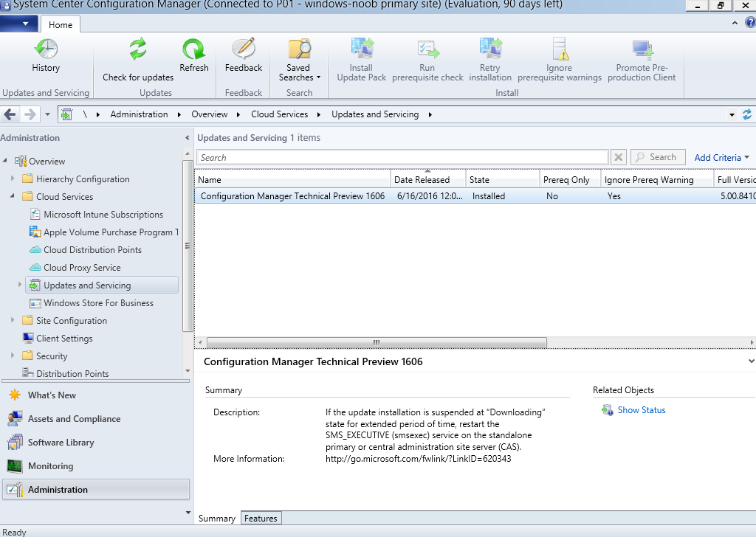Click Administration in the breadcrumb path
Image resolution: width=756 pixels, height=537 pixels.
pyautogui.click(x=139, y=114)
